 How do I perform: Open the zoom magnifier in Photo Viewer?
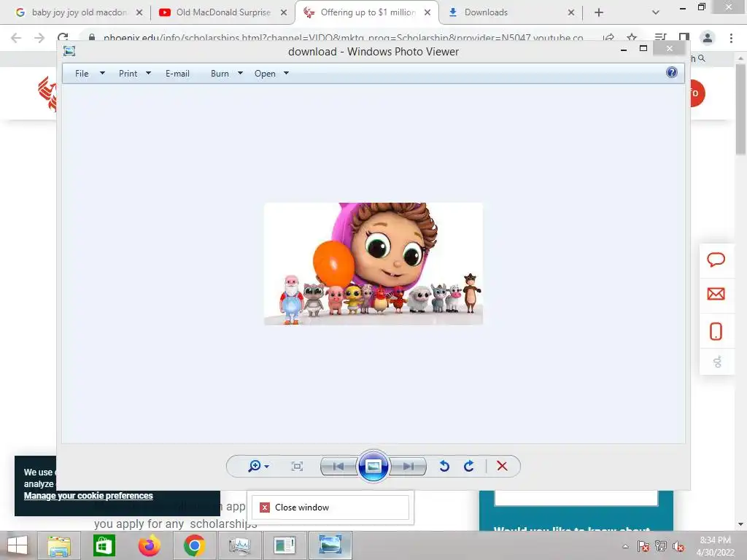(x=255, y=466)
